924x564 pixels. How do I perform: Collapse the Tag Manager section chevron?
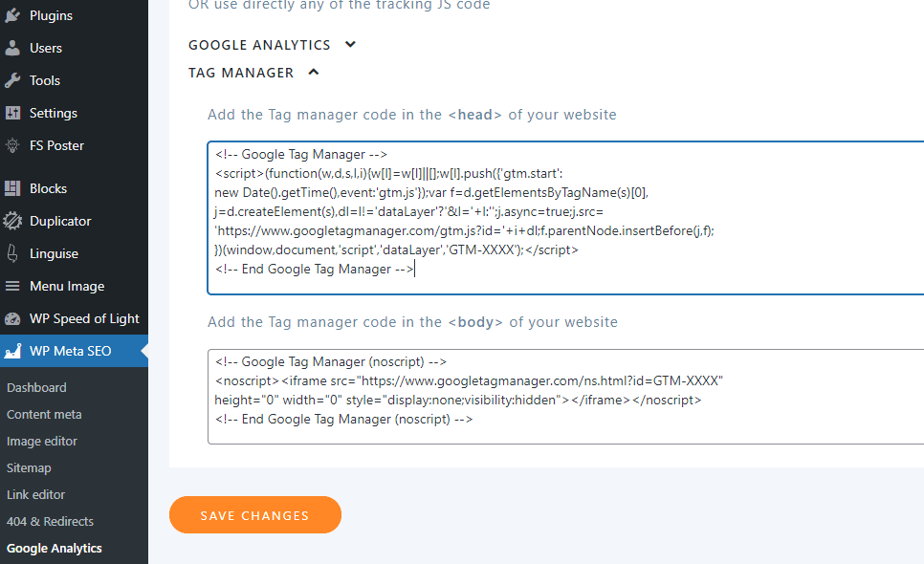point(314,72)
